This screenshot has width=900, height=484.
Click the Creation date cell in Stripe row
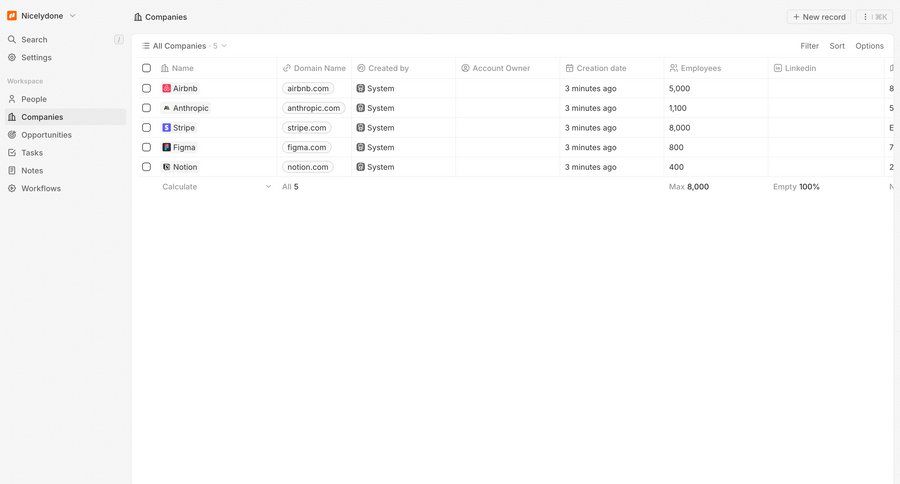(612, 127)
